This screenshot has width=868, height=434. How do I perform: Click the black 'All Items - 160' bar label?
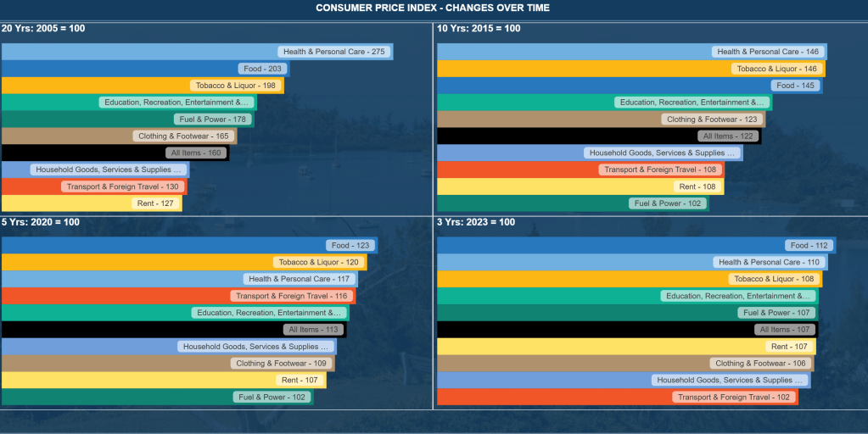pos(196,153)
